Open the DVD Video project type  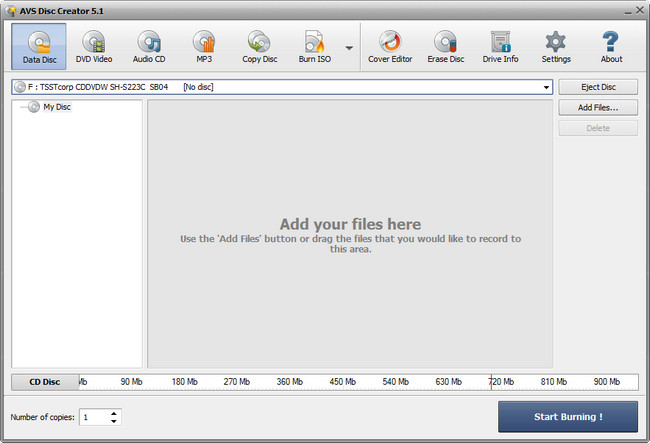[x=94, y=47]
